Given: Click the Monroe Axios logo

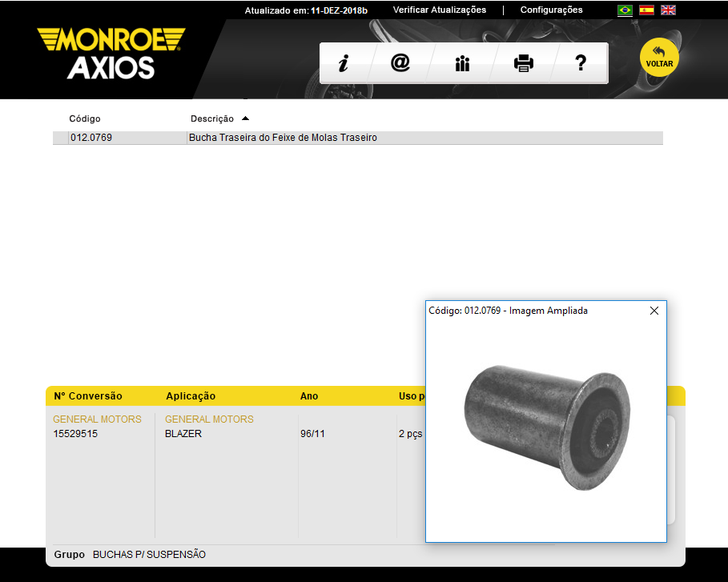Looking at the screenshot, I should [111, 54].
